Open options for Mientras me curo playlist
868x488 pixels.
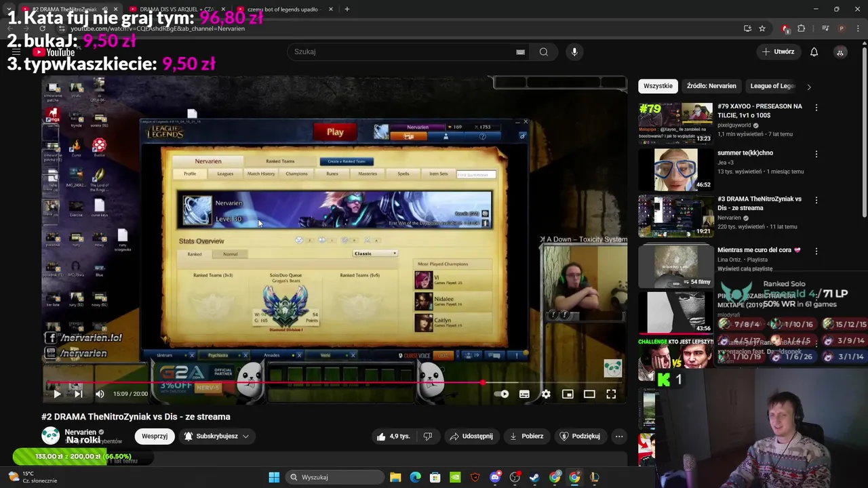coord(816,251)
